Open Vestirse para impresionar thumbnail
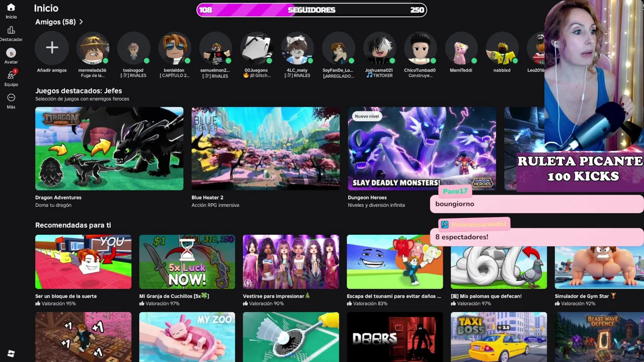644x362 pixels. pos(291,261)
